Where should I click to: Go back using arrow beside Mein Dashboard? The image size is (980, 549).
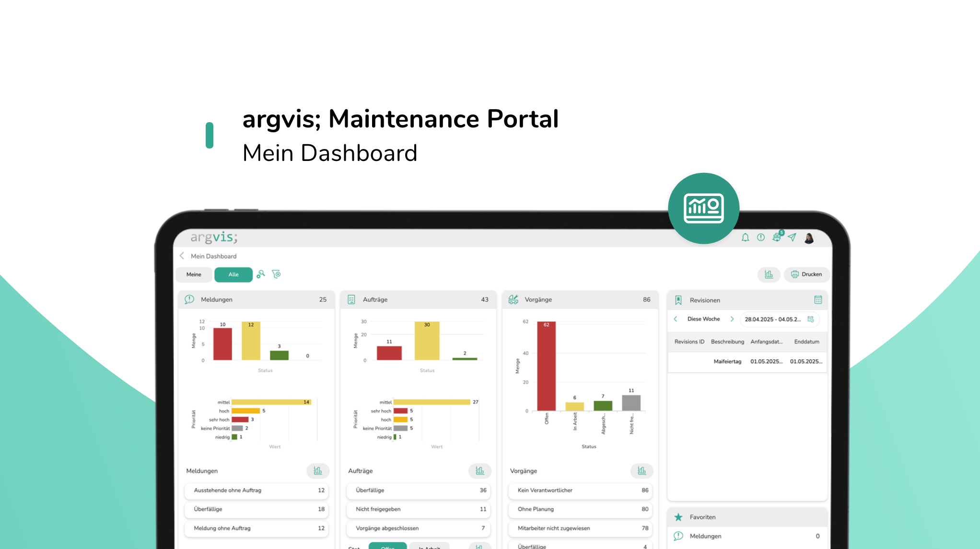pyautogui.click(x=182, y=256)
